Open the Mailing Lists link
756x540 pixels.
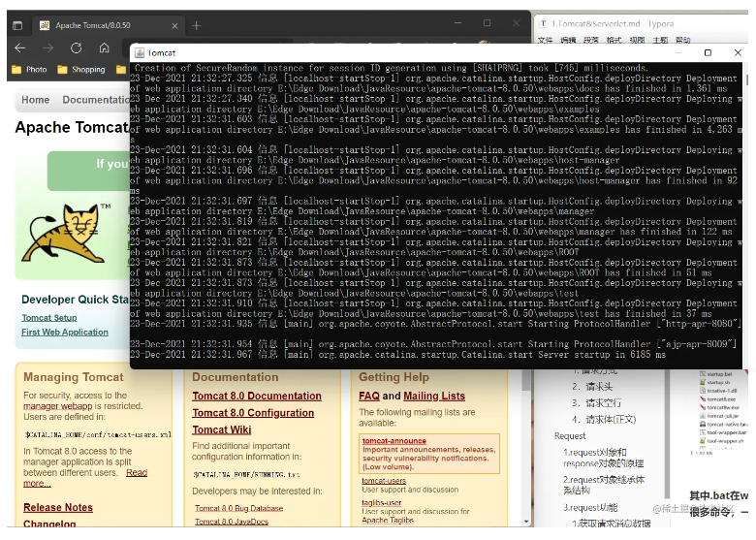click(434, 396)
